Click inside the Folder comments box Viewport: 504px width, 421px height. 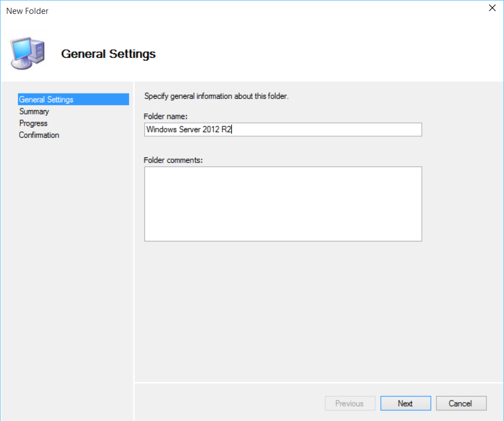[283, 204]
